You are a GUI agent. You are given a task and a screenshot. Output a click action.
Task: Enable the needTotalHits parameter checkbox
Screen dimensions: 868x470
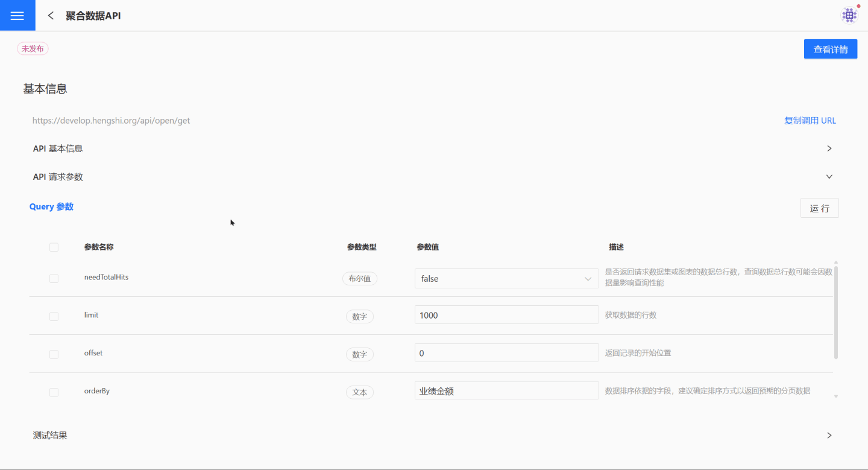pyautogui.click(x=54, y=279)
